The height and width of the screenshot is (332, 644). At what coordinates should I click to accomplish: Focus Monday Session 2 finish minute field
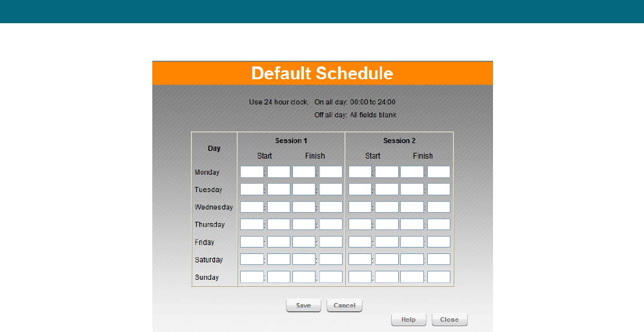[439, 172]
